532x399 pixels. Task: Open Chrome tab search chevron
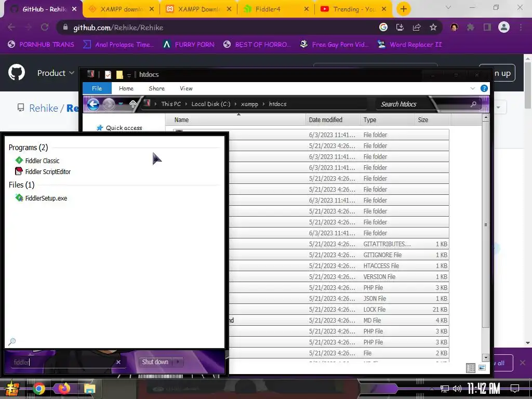[x=448, y=7]
